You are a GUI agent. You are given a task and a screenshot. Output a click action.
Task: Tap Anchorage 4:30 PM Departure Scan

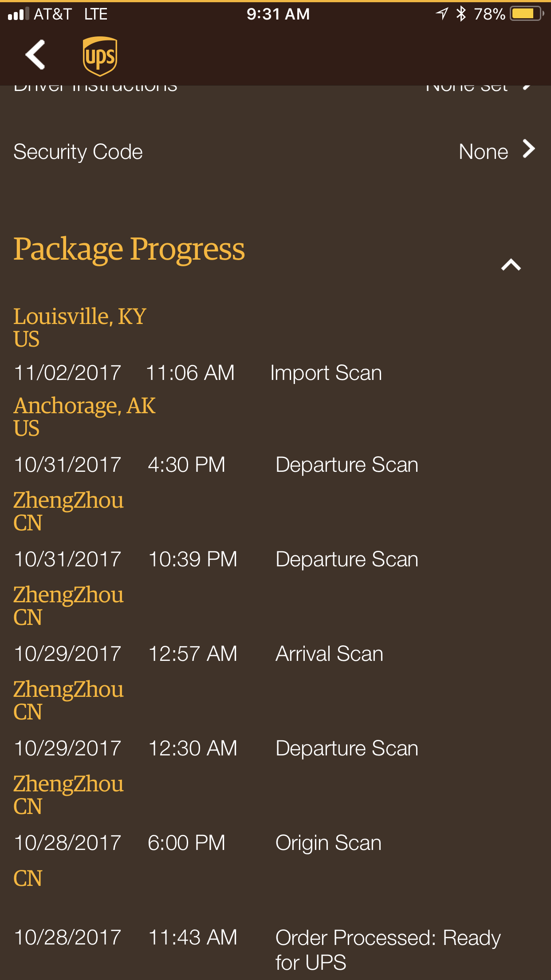pyautogui.click(x=346, y=465)
